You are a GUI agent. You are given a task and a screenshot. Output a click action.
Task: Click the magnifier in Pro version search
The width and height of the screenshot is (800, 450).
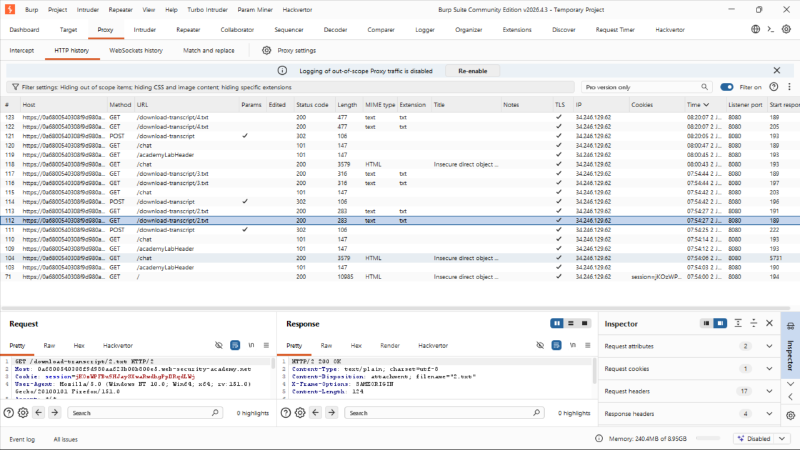click(x=704, y=87)
